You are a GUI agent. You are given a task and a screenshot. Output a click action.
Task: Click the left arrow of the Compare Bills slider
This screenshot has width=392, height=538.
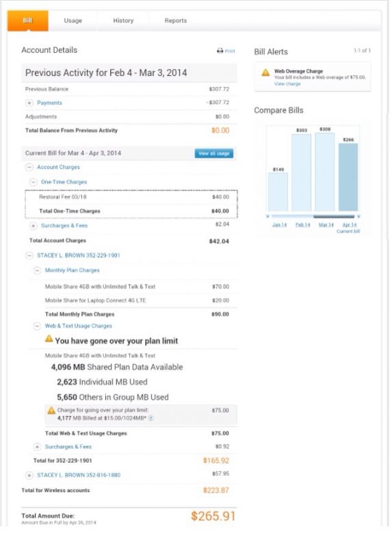(x=268, y=216)
